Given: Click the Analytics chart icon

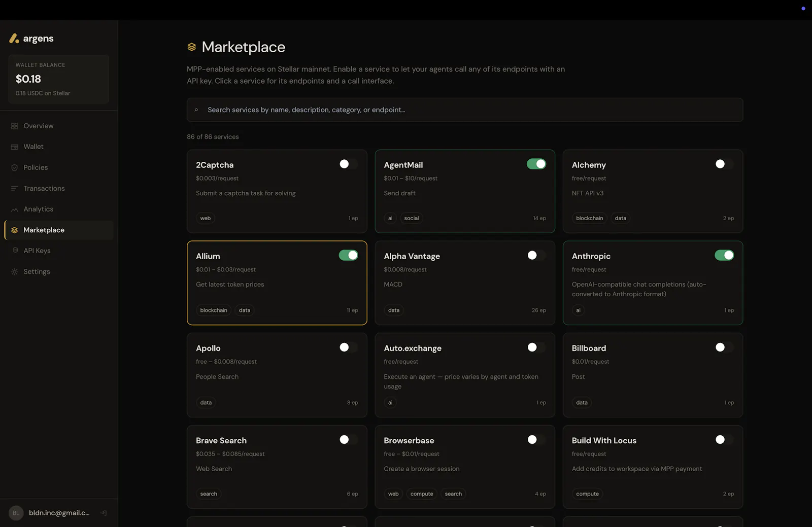Looking at the screenshot, I should coord(14,209).
